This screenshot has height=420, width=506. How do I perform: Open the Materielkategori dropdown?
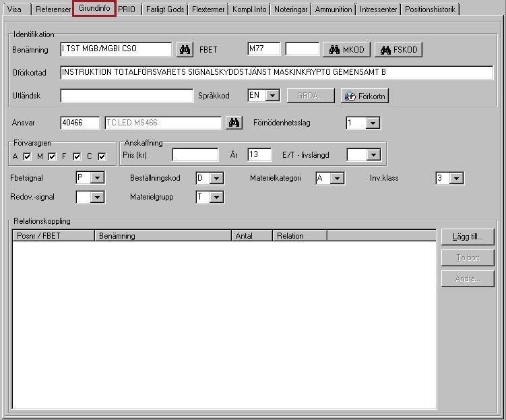(x=337, y=178)
